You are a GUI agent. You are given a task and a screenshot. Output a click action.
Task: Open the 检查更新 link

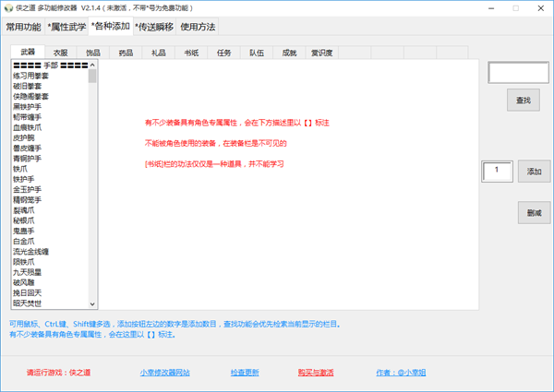click(x=245, y=373)
